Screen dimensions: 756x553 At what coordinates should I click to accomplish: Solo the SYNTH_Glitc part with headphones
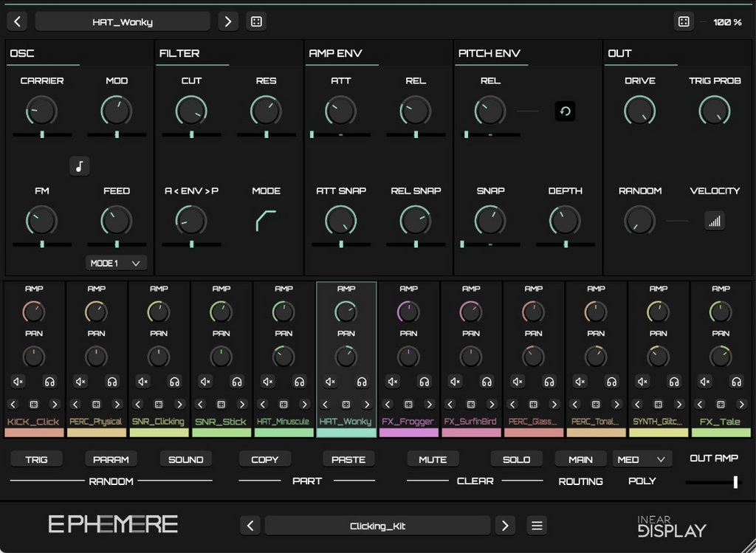[674, 382]
